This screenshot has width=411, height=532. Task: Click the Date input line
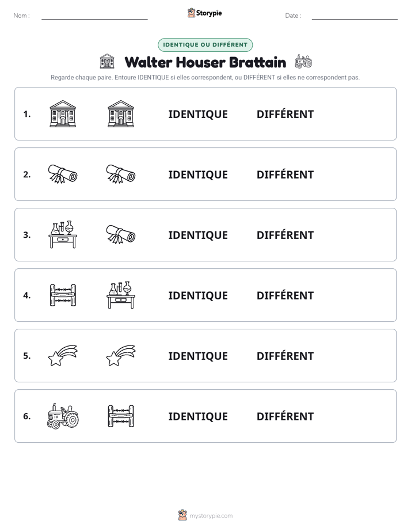tap(355, 16)
